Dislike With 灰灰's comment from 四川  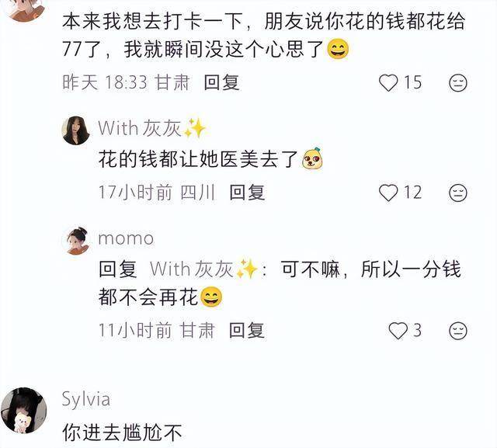coord(458,193)
